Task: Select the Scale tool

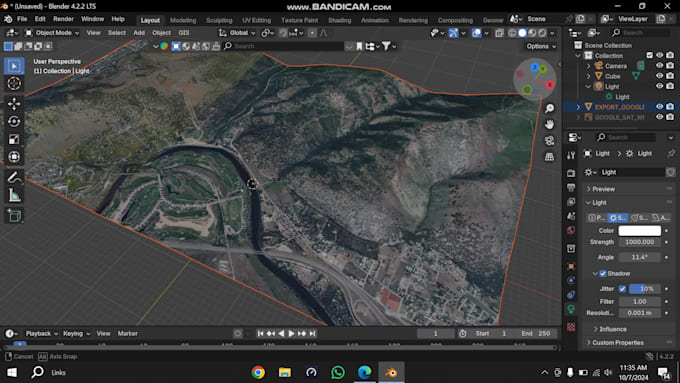Action: 14,139
